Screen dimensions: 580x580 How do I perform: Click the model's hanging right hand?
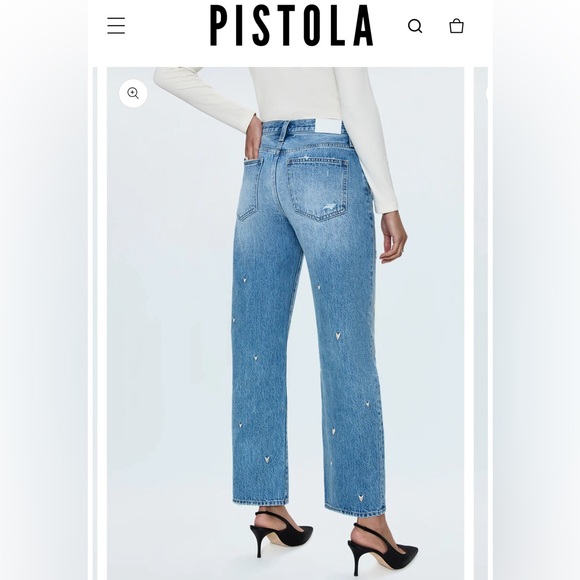394,237
